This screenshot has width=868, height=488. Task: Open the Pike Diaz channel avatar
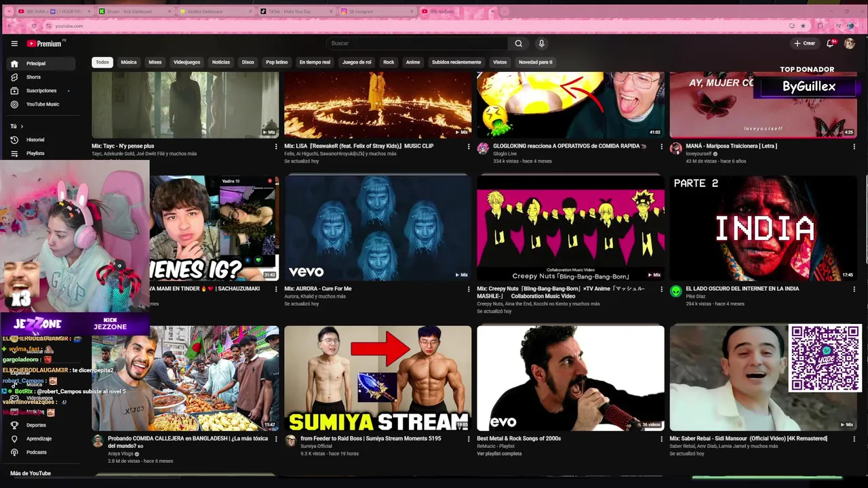[x=675, y=291]
